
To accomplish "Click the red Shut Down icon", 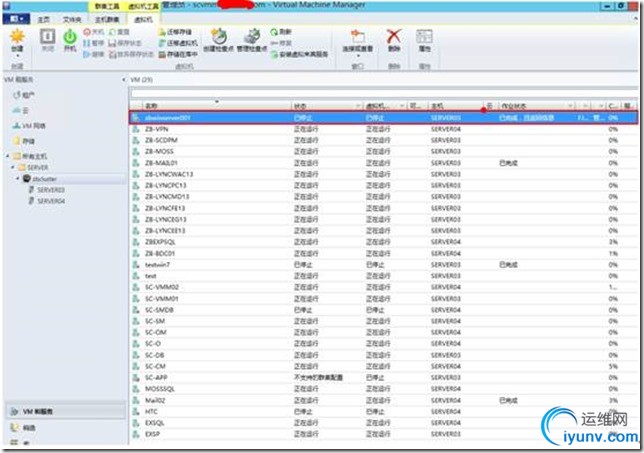I will (87, 32).
